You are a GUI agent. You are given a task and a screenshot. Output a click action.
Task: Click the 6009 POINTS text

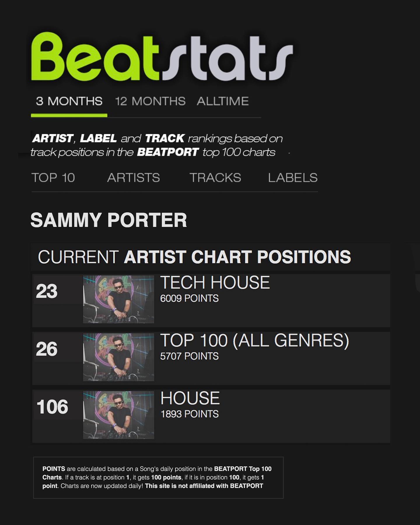pyautogui.click(x=189, y=298)
